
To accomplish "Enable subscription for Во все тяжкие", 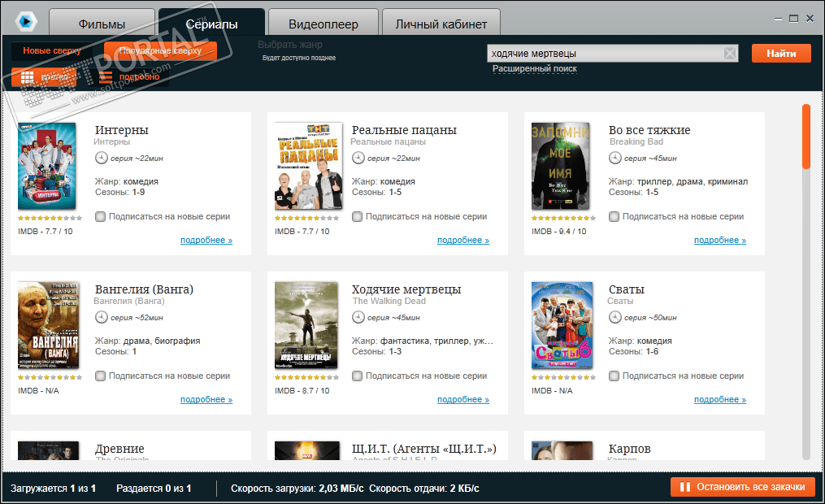I will click(x=614, y=216).
